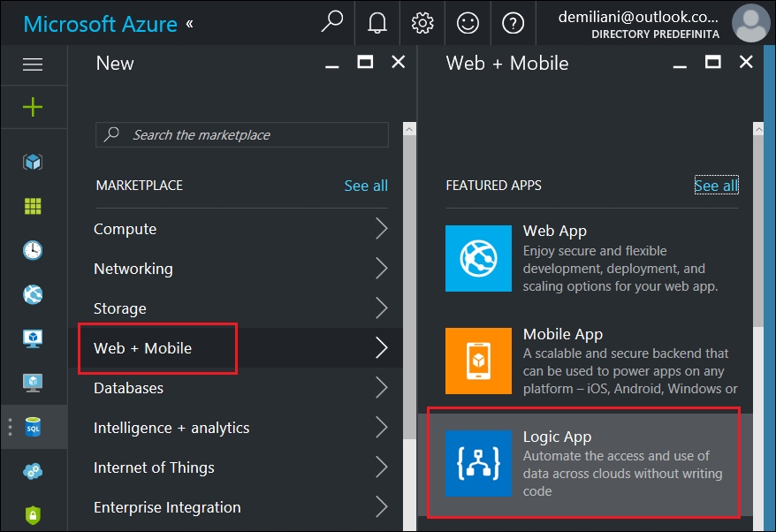Open the help question mark icon
This screenshot has height=532, width=776.
click(513, 23)
